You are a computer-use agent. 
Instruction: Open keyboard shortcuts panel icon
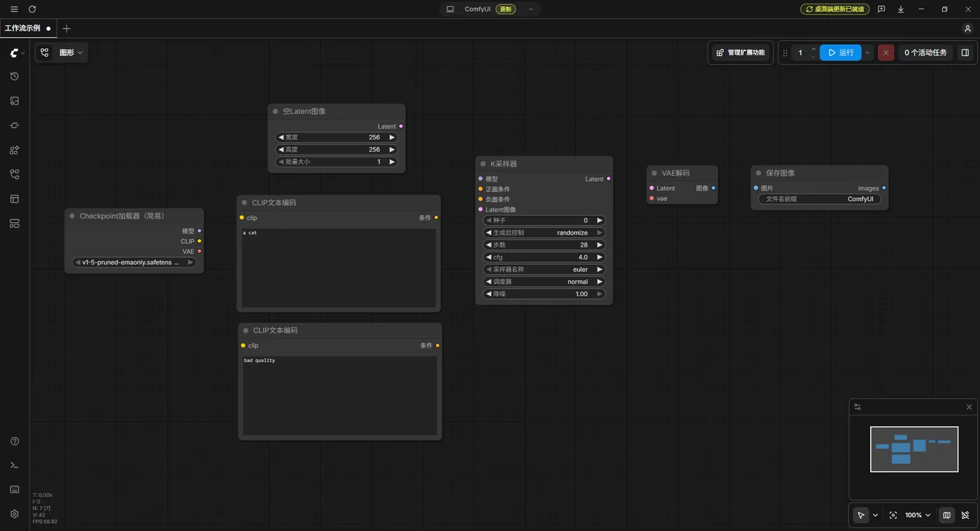(x=15, y=489)
